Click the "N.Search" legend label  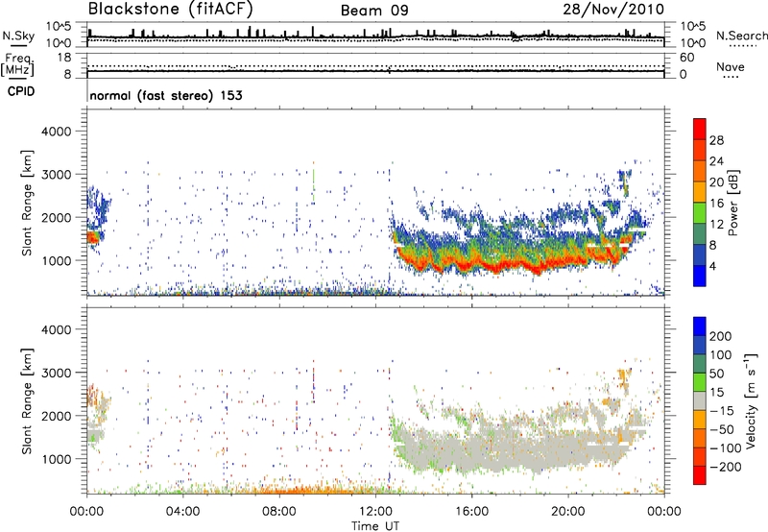point(741,36)
